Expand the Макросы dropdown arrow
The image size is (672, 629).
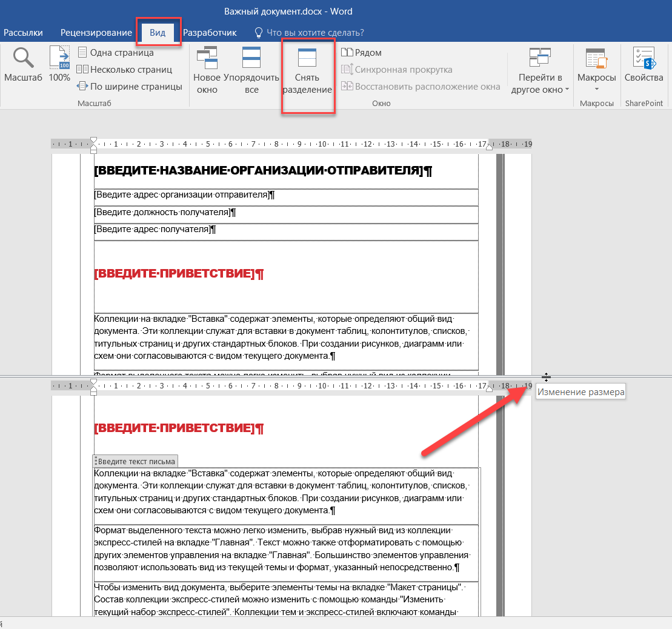(x=597, y=89)
